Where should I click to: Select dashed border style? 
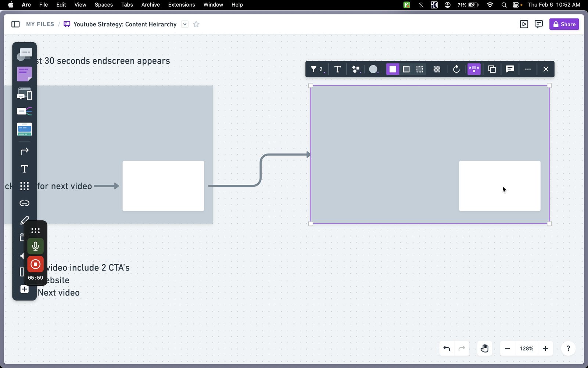[420, 69]
